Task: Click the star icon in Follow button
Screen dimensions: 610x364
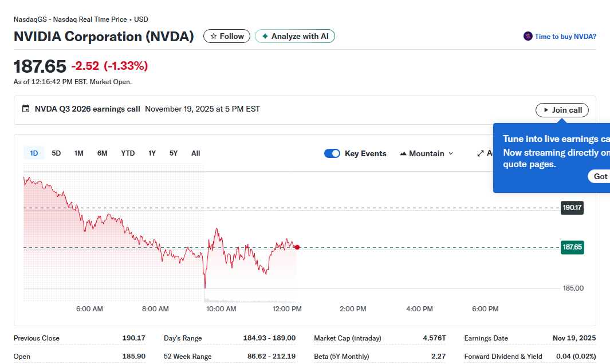Action: pyautogui.click(x=212, y=35)
